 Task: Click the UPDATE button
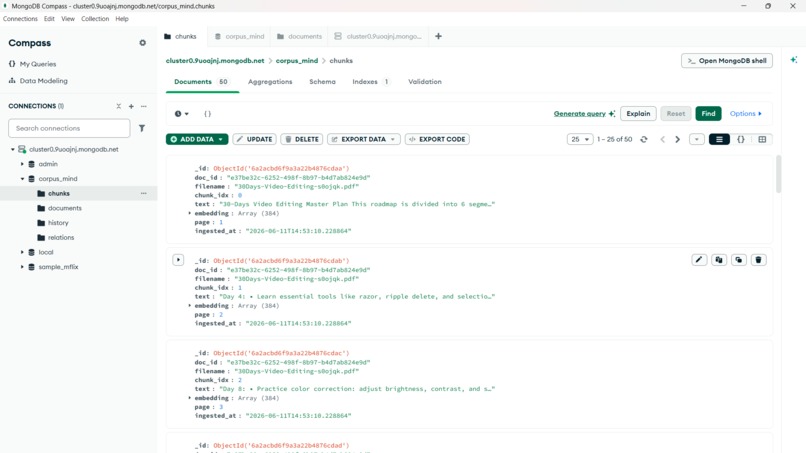tap(254, 139)
